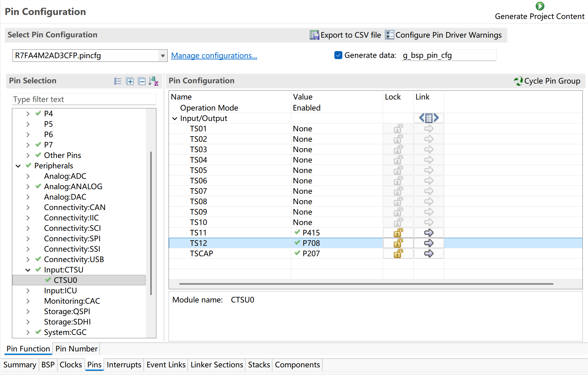Follow the link arrow for TS12

click(429, 243)
